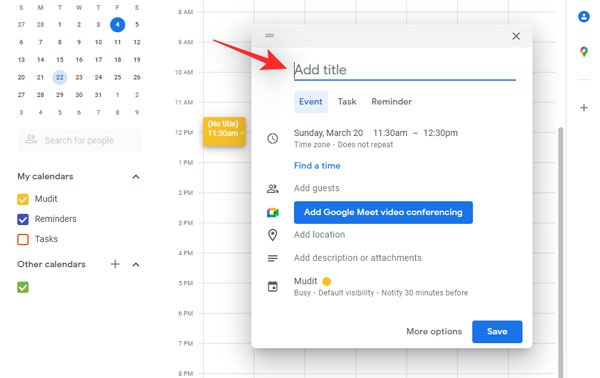
Task: Click the Search for people box
Action: coord(80,140)
